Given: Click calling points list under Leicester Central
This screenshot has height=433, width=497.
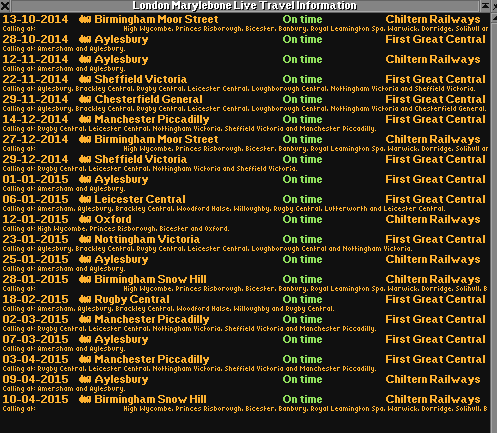Looking at the screenshot, I should point(224,209).
